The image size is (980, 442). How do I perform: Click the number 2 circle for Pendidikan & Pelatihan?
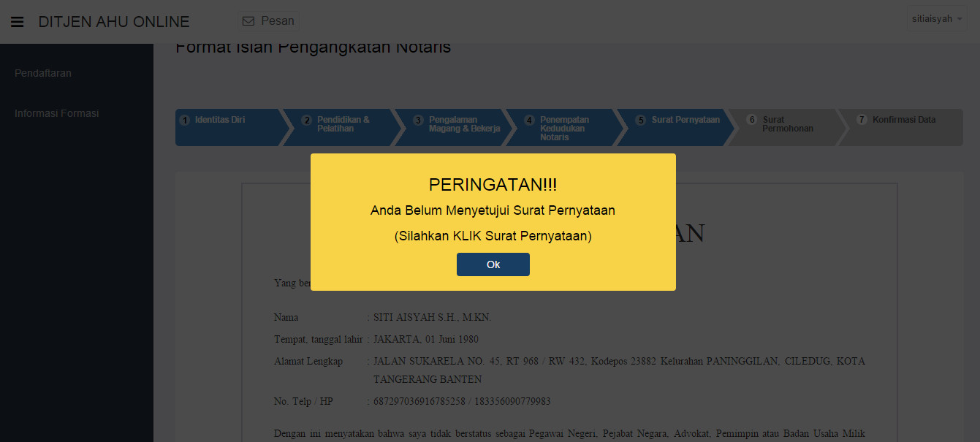pos(307,120)
